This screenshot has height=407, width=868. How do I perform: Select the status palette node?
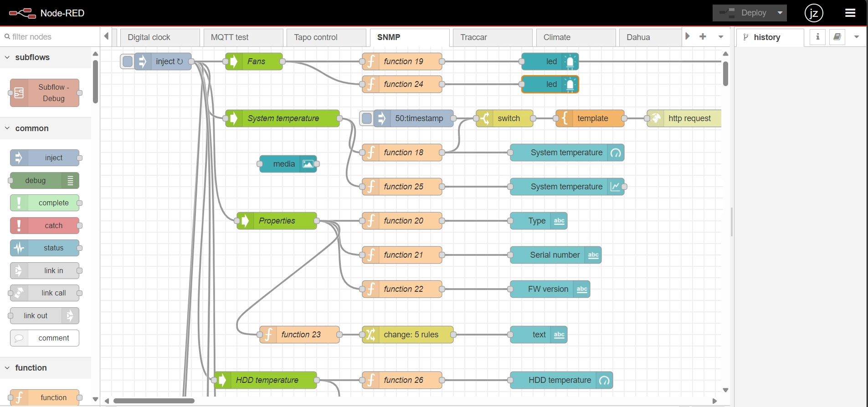coord(45,248)
